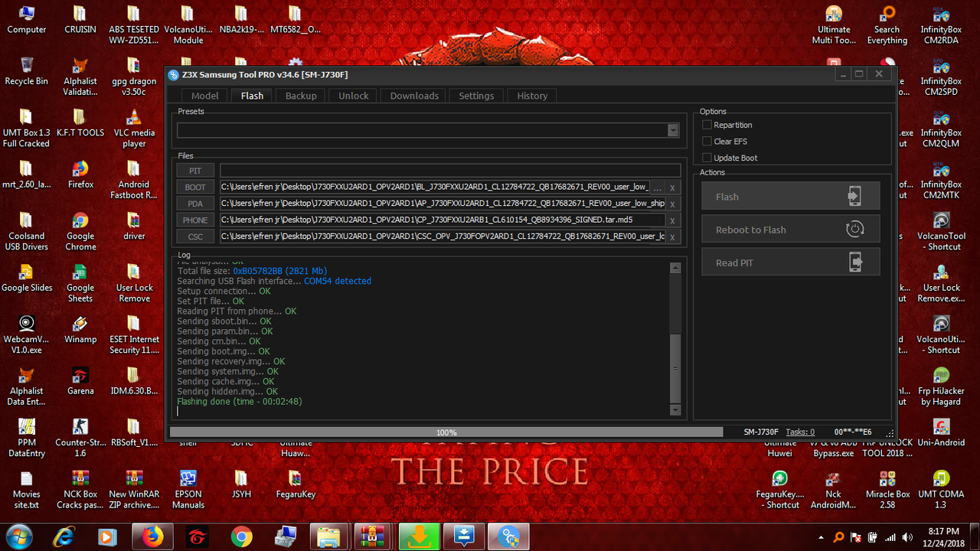Open Winamp desktop shortcut
Screen dimensions: 980x551
(x=80, y=329)
